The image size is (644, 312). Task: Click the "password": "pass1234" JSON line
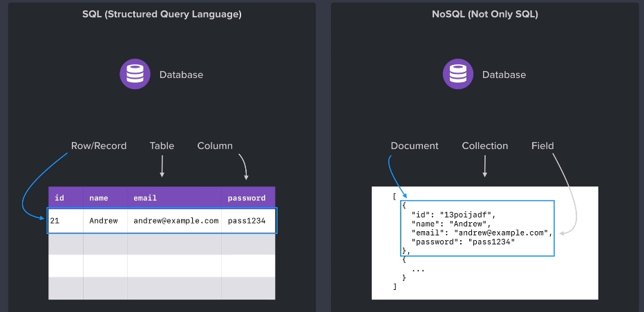(463, 242)
